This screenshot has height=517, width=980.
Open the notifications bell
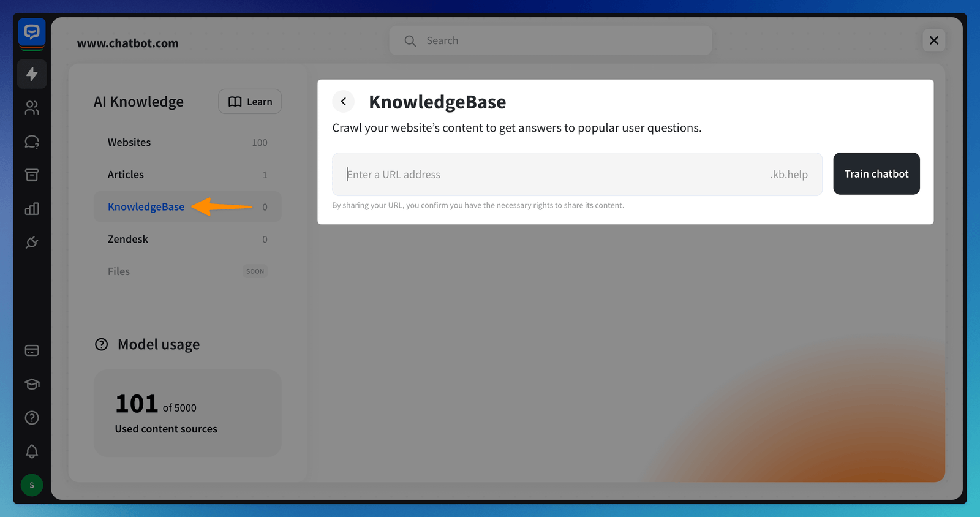pos(32,451)
